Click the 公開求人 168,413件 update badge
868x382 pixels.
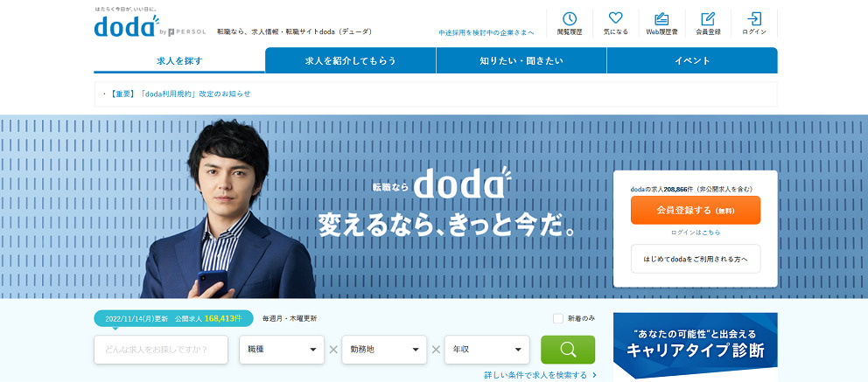pos(173,318)
